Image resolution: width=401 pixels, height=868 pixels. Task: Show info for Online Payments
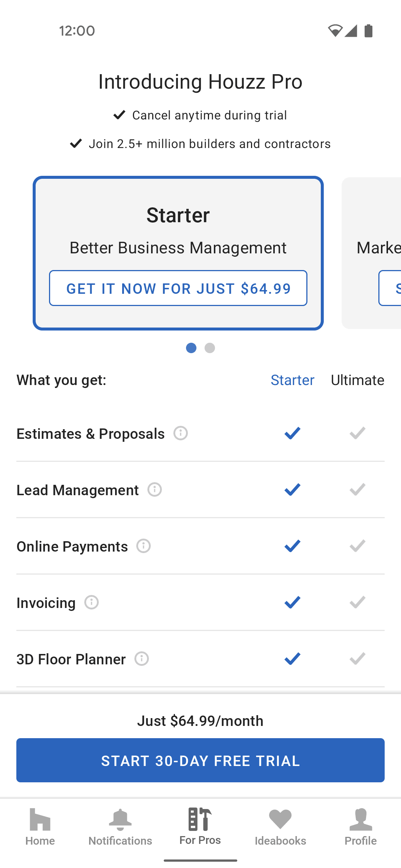coord(144,546)
